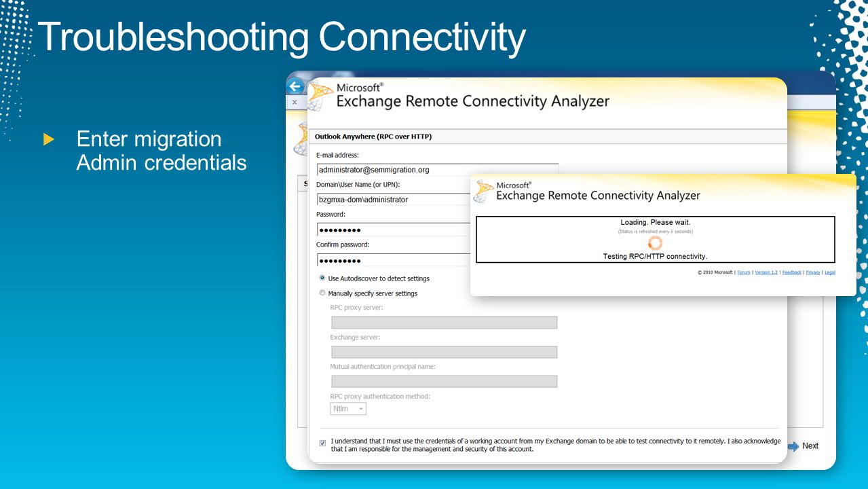Click the E-mail address input field
The image size is (868, 489).
[x=438, y=170]
